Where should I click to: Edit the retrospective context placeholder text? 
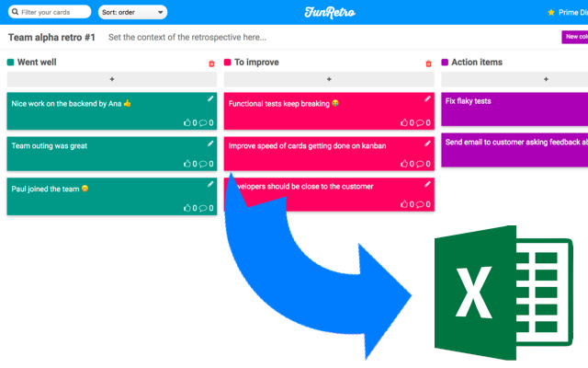[187, 37]
